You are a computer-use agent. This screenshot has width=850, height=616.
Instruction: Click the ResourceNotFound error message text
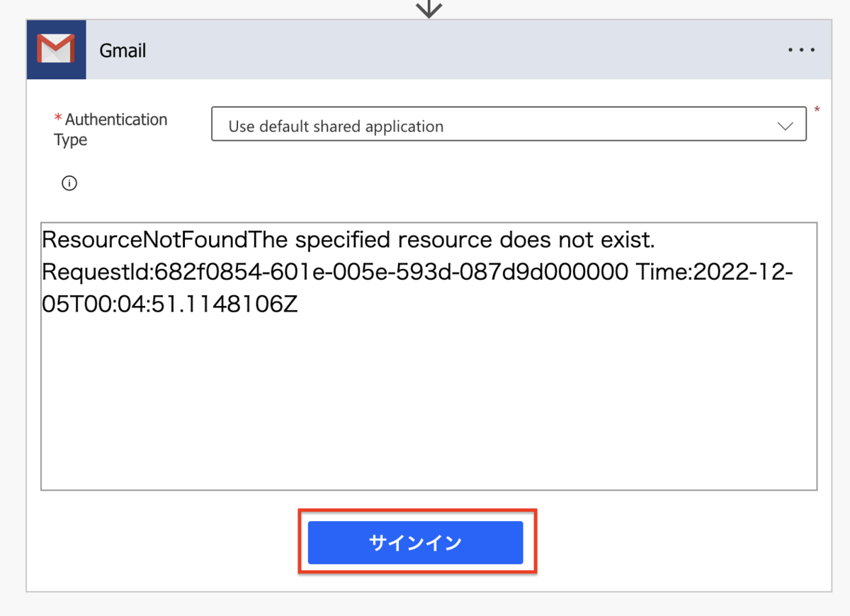point(348,240)
